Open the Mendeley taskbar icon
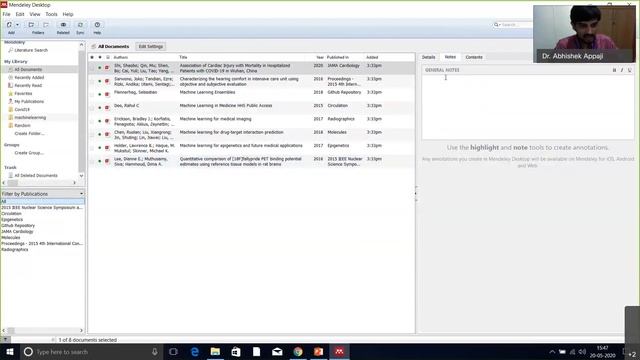Screen dimensions: 640x360 [339, 352]
